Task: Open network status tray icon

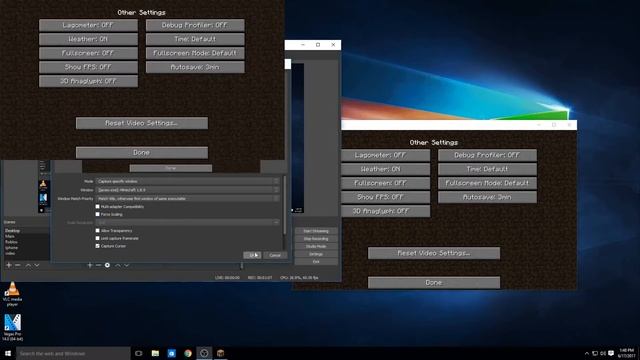Action: (595, 353)
